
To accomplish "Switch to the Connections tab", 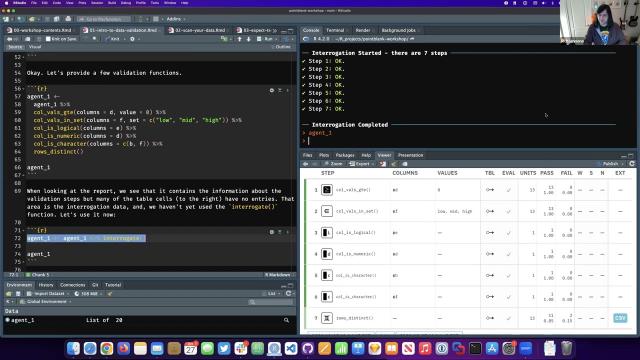I will tap(73, 285).
